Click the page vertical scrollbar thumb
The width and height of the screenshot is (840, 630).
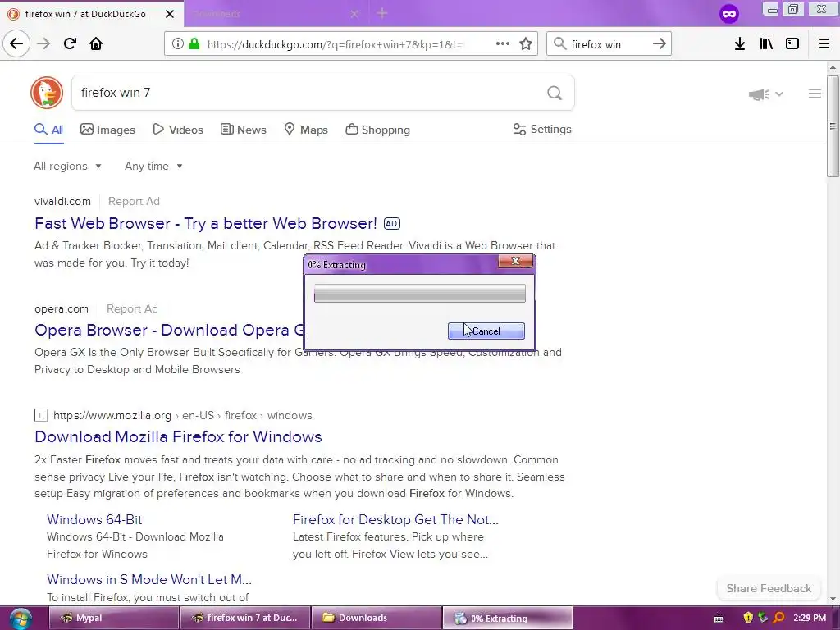[x=833, y=126]
